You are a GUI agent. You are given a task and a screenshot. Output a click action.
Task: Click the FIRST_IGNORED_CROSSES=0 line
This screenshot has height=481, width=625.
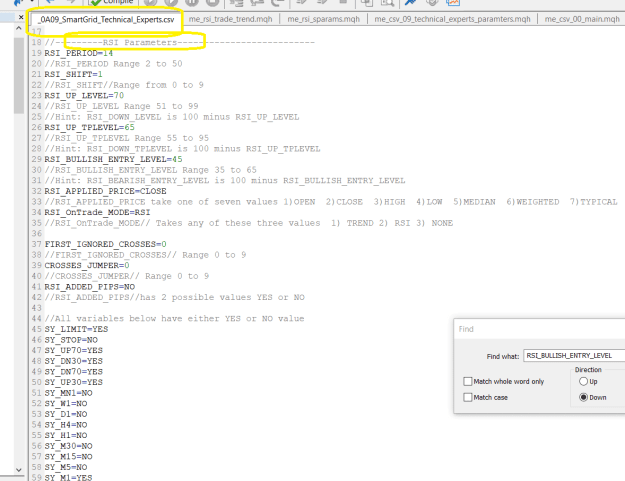[105, 244]
